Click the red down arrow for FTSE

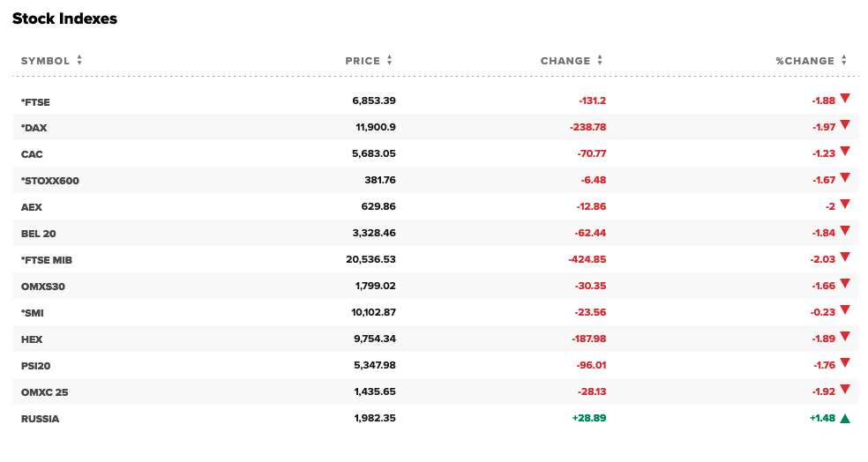tap(844, 99)
